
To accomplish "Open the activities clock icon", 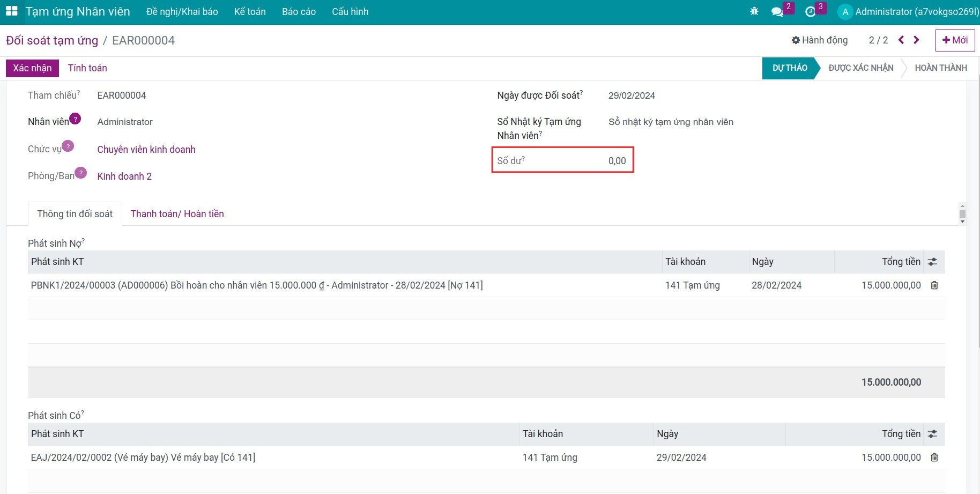I will click(x=811, y=12).
